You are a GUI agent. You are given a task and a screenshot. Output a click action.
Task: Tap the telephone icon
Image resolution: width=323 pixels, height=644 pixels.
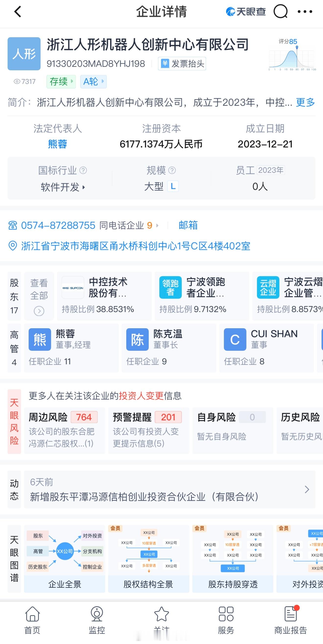pos(13,225)
